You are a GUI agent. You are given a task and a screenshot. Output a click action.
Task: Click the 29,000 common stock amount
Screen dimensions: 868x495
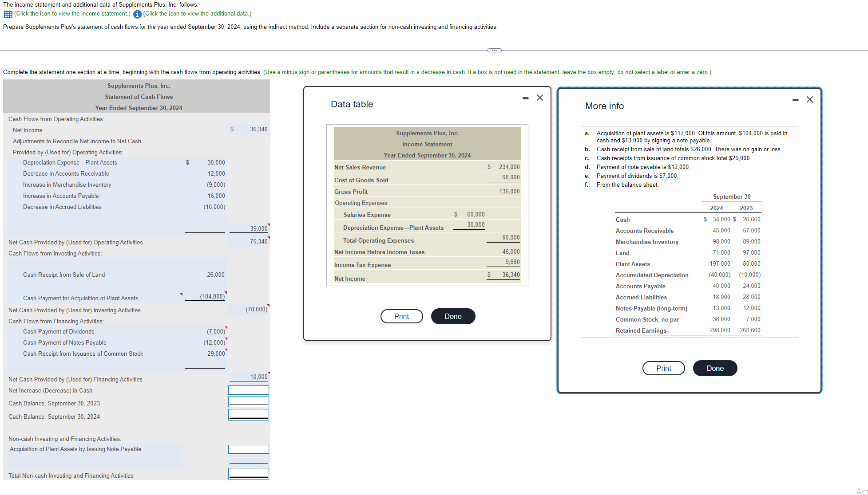click(216, 354)
